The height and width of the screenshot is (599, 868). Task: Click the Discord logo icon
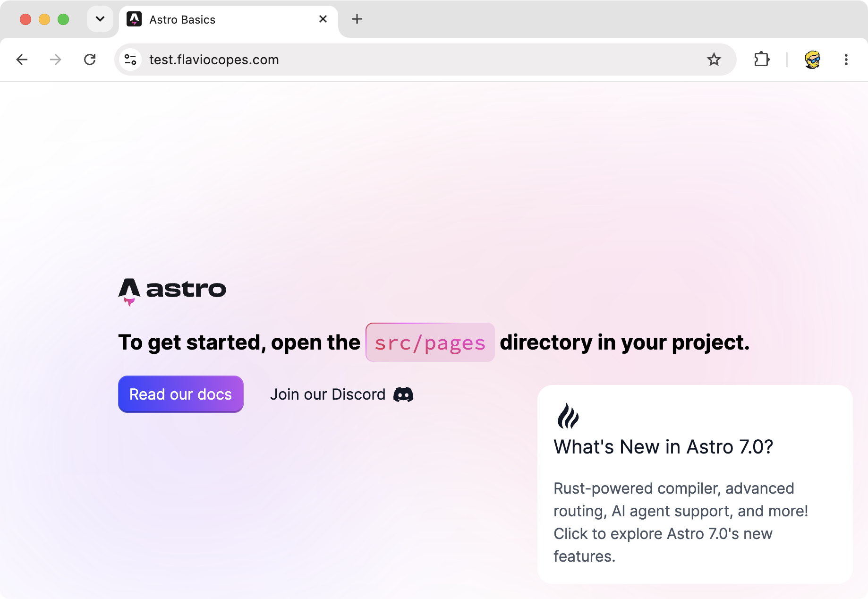point(403,394)
